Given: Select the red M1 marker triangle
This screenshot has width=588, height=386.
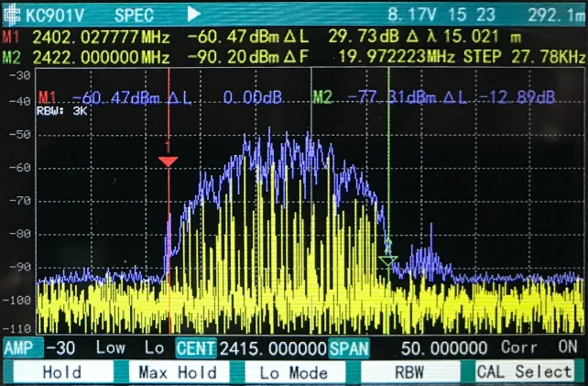Looking at the screenshot, I should pos(168,161).
